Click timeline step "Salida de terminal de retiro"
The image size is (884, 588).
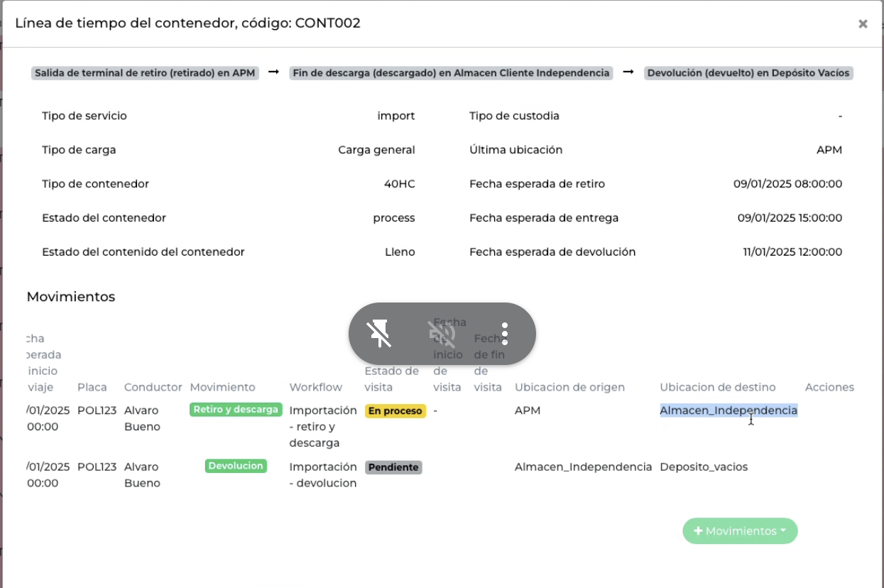point(144,72)
